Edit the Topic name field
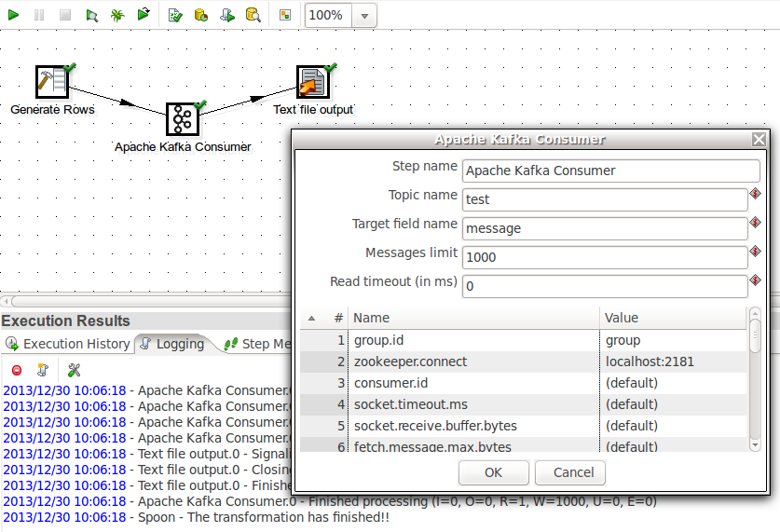Image resolution: width=780 pixels, height=532 pixels. pos(605,199)
